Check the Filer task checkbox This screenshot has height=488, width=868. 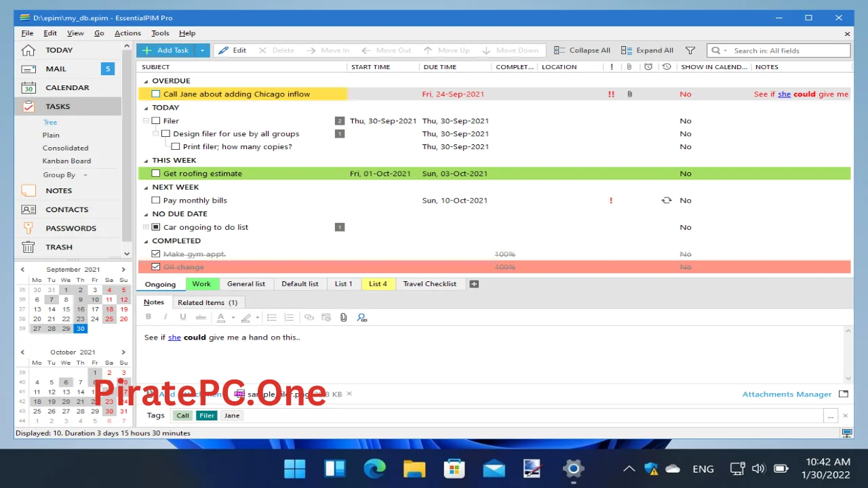pyautogui.click(x=156, y=121)
